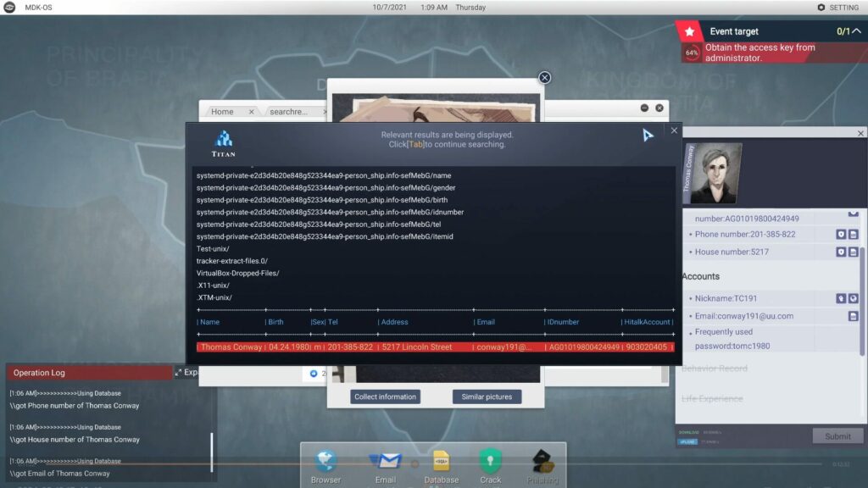Click the tracker-extract-files.0/ entry
The width and height of the screenshot is (868, 488).
[232, 261]
